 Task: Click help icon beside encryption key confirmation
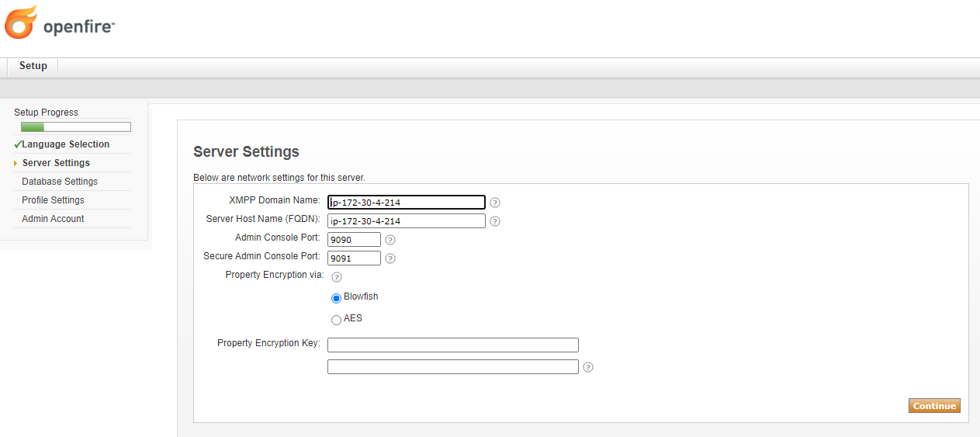pyautogui.click(x=588, y=367)
